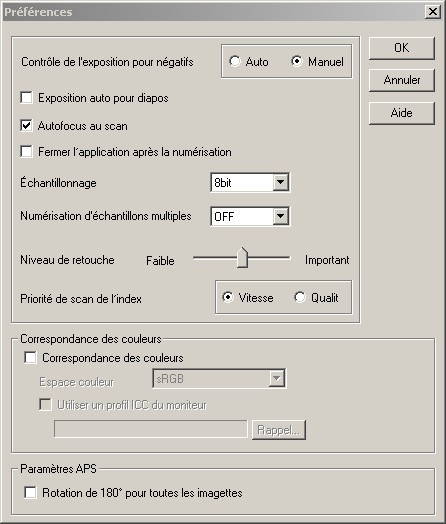Click the Annuler button
Image resolution: width=446 pixels, height=524 pixels.
click(x=402, y=80)
